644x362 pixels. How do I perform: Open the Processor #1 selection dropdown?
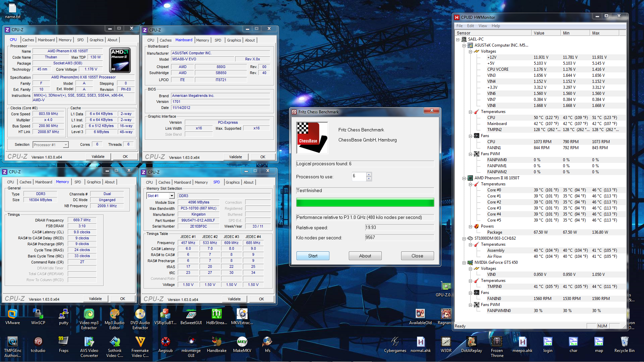point(66,145)
